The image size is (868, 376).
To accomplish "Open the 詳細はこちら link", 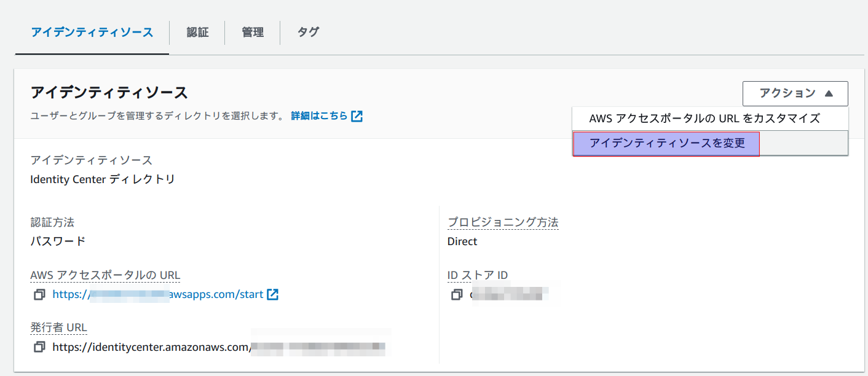I will pyautogui.click(x=319, y=116).
